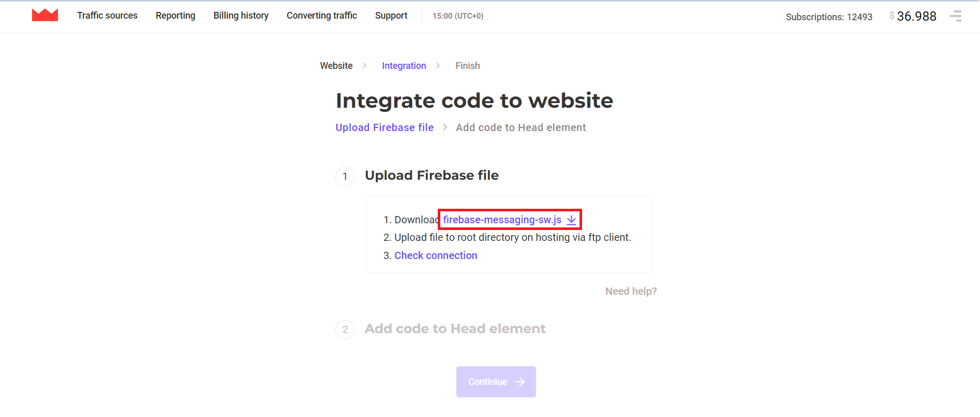Image resolution: width=980 pixels, height=417 pixels.
Task: Click the upload via ftp client instruction
Action: [512, 237]
